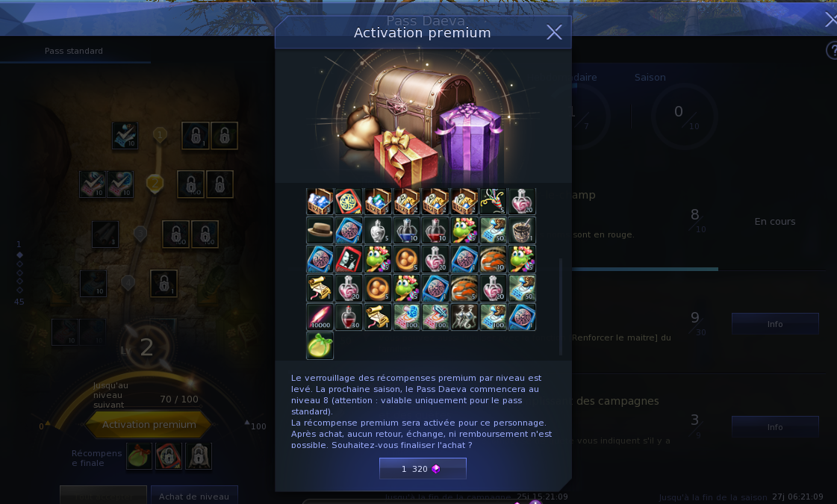This screenshot has height=504, width=837.
Task: Click the yellow Activation premium button
Action: click(149, 424)
